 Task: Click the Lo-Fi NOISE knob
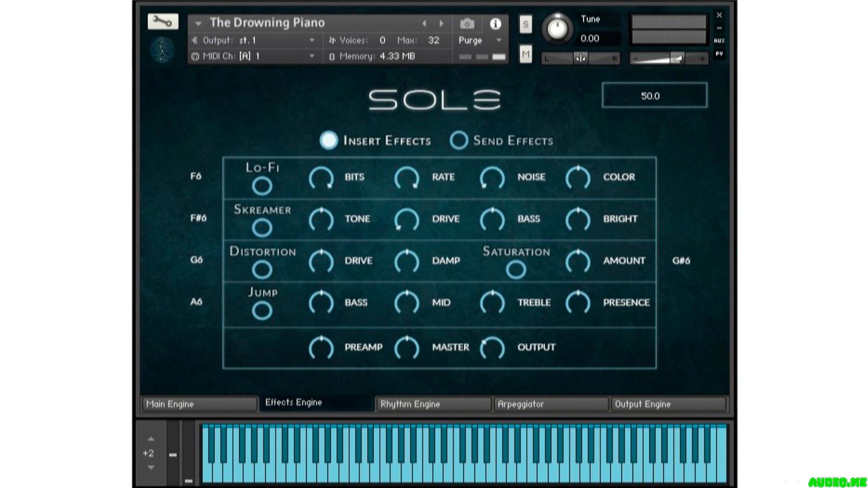(x=492, y=178)
